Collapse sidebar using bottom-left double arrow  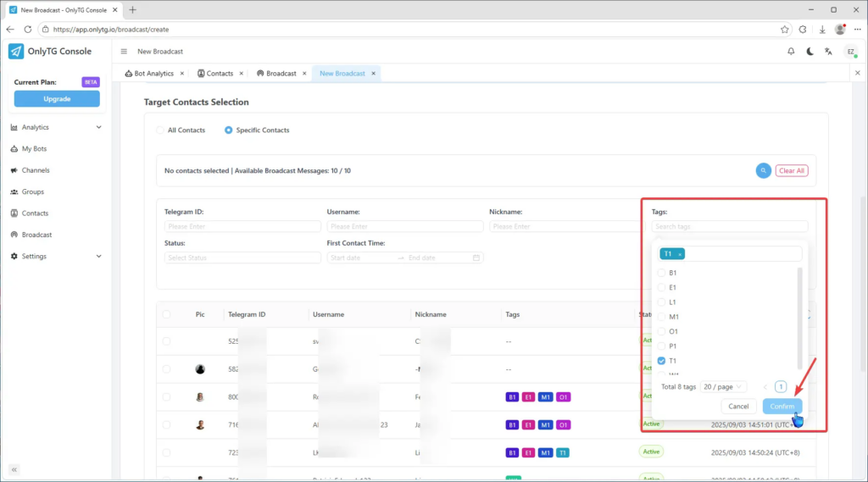[14, 469]
